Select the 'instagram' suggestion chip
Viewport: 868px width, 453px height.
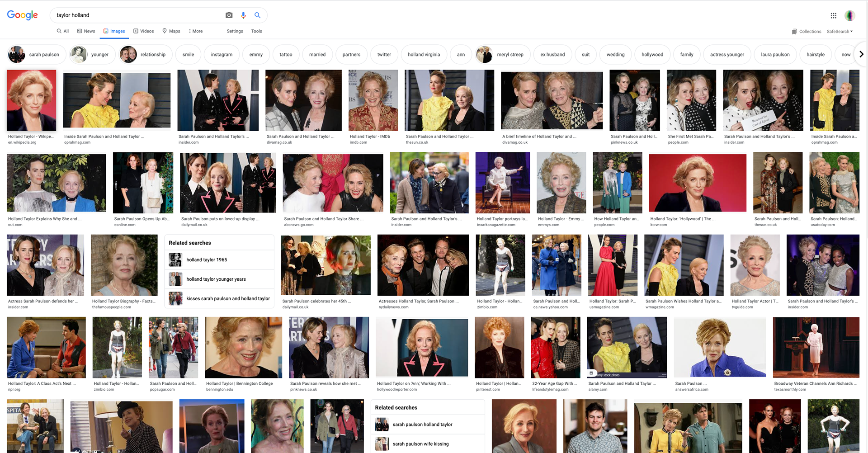pyautogui.click(x=222, y=55)
